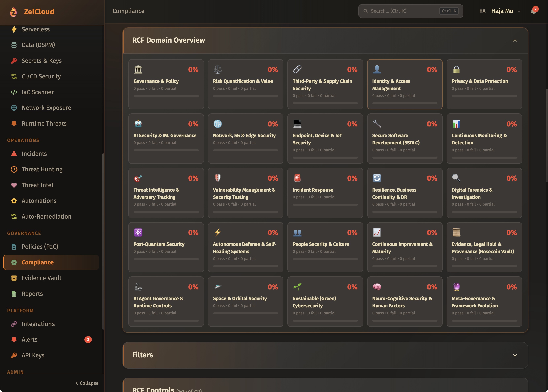Viewport: 548px width, 392px height.
Task: Click the Space & Orbital Security saucer icon
Action: coord(218,287)
